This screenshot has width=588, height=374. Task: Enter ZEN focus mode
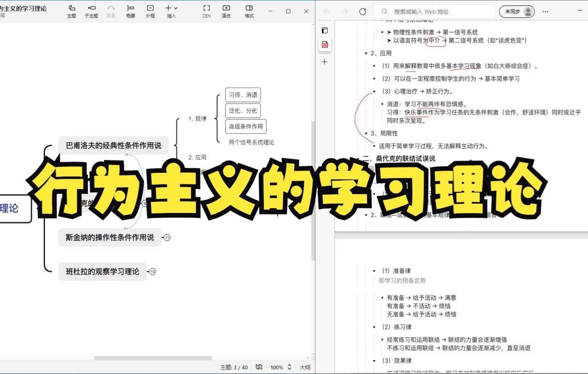206,11
